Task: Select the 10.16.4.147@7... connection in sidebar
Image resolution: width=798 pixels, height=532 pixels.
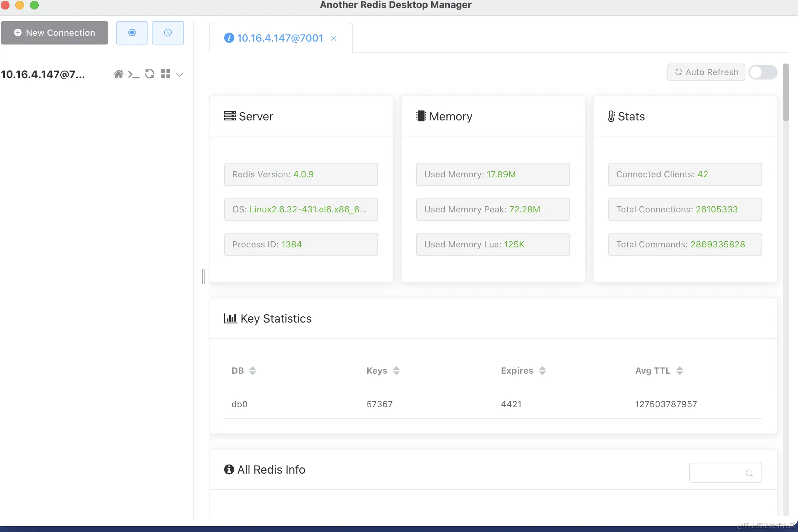Action: tap(43, 74)
